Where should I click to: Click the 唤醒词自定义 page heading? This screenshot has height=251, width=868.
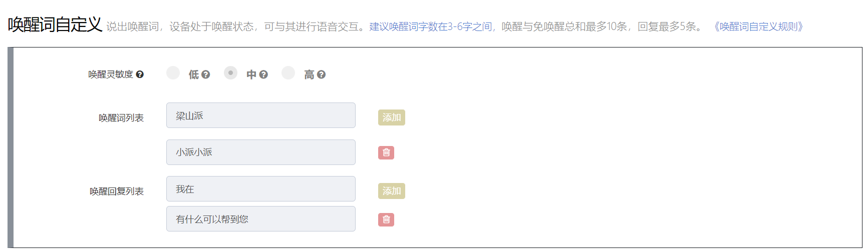55,24
